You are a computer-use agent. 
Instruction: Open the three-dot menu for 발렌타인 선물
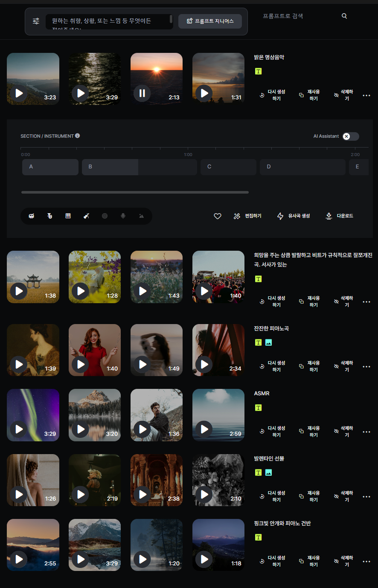[x=366, y=497]
